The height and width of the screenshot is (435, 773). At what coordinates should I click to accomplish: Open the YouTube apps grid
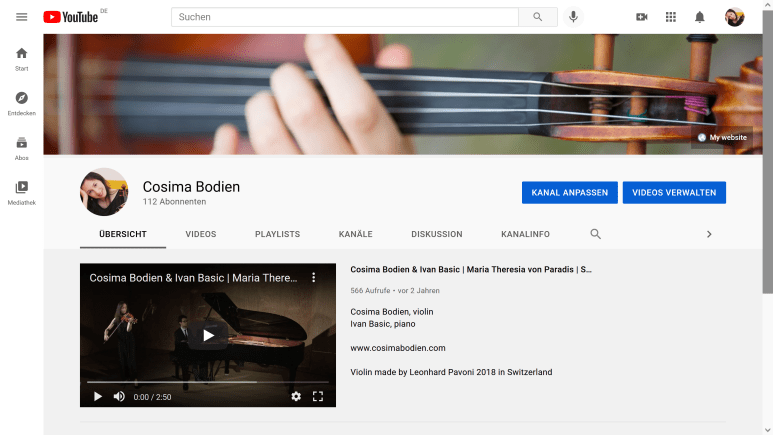point(671,17)
